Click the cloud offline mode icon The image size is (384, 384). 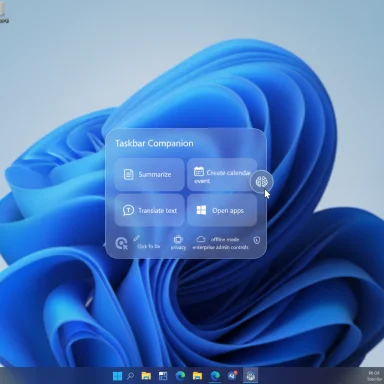click(201, 239)
